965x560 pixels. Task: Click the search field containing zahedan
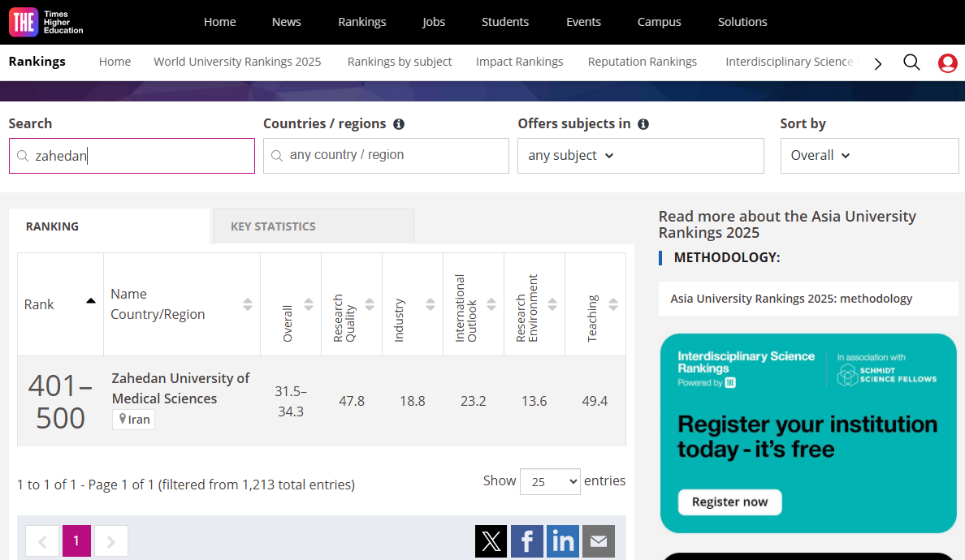[x=132, y=156]
